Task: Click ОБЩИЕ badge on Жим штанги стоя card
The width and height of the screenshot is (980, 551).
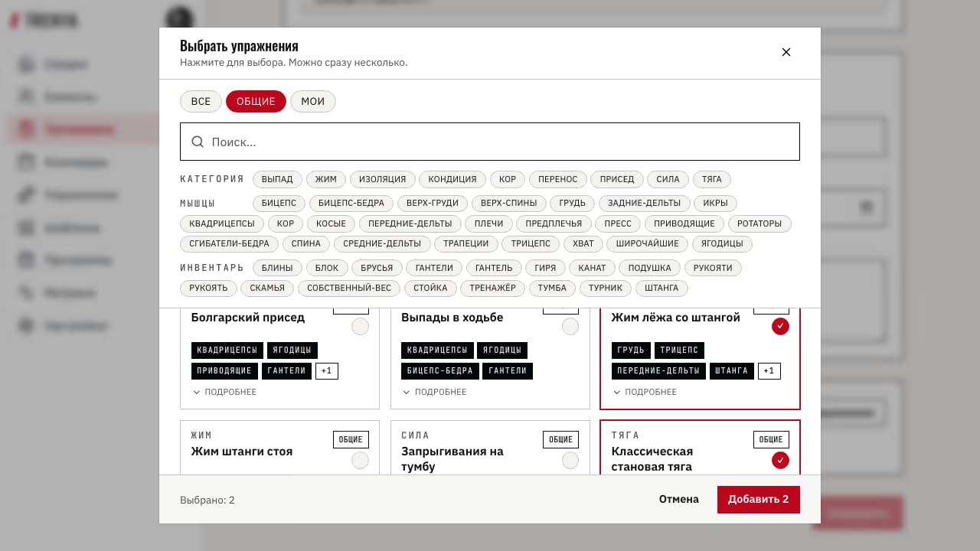Action: pos(351,439)
